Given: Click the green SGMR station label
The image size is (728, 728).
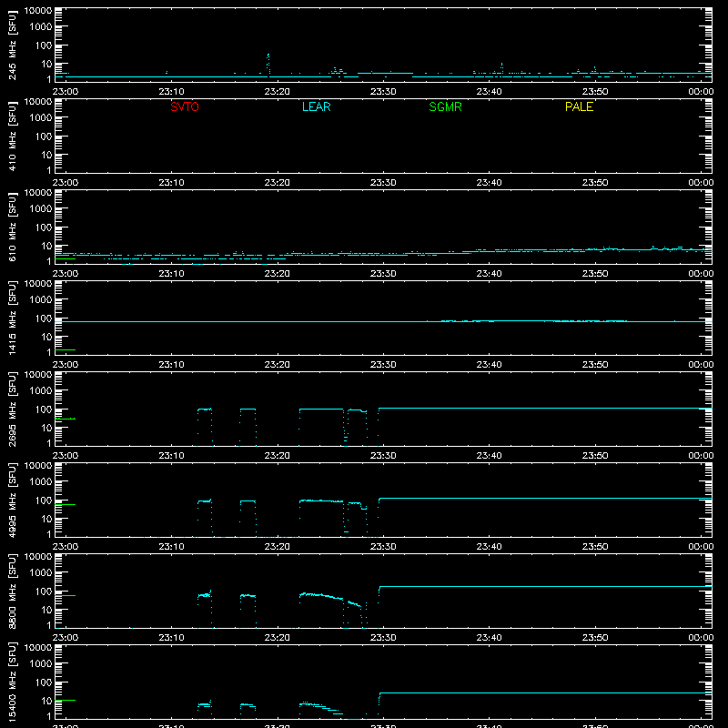Looking at the screenshot, I should click(x=445, y=106).
